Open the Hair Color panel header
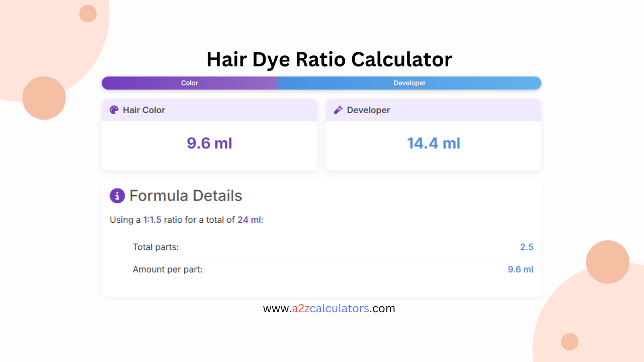The image size is (644, 362). point(209,110)
